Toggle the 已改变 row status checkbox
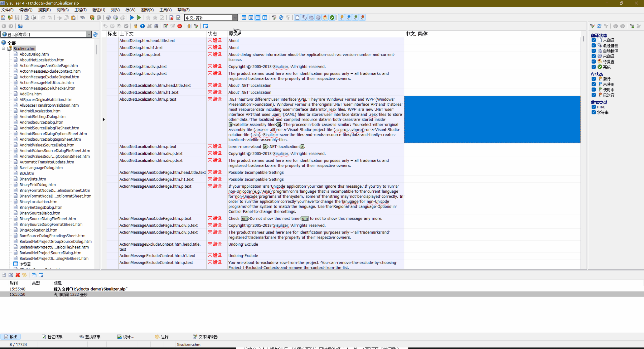 point(594,95)
